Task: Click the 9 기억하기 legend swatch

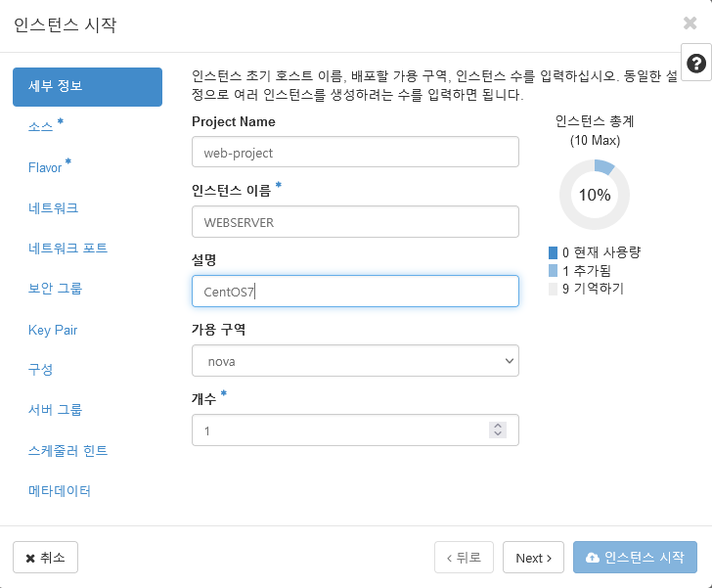Action: 554,289
